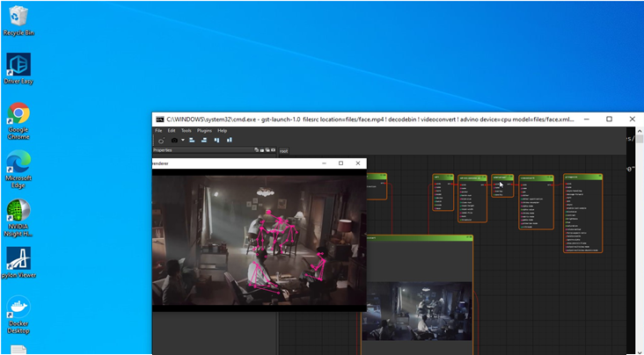This screenshot has height=355, width=644.
Task: Open the Tools menu
Action: 186,131
